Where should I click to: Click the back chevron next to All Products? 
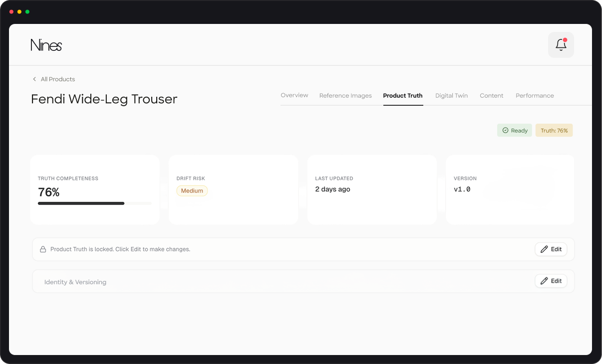pos(34,79)
